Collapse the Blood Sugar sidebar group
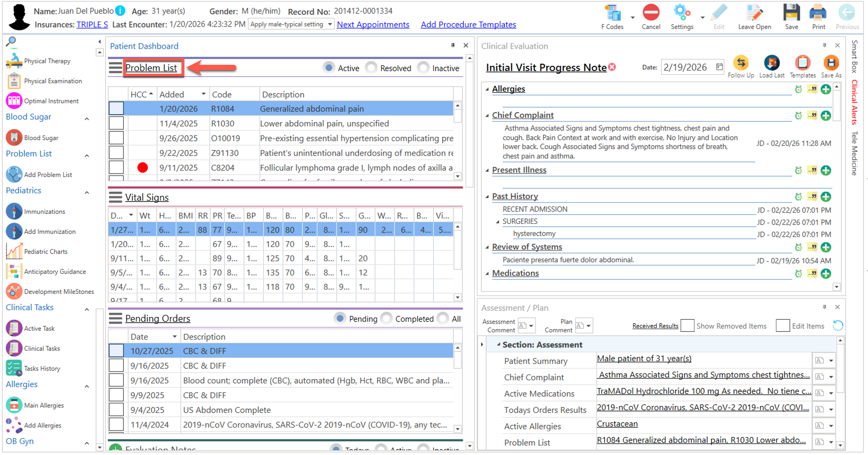Viewport: 868px width, 455px height. tap(87, 119)
